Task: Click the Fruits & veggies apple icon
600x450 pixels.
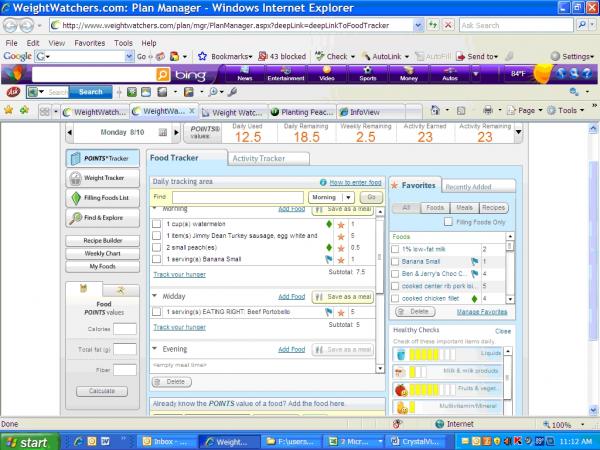Action: [401, 390]
